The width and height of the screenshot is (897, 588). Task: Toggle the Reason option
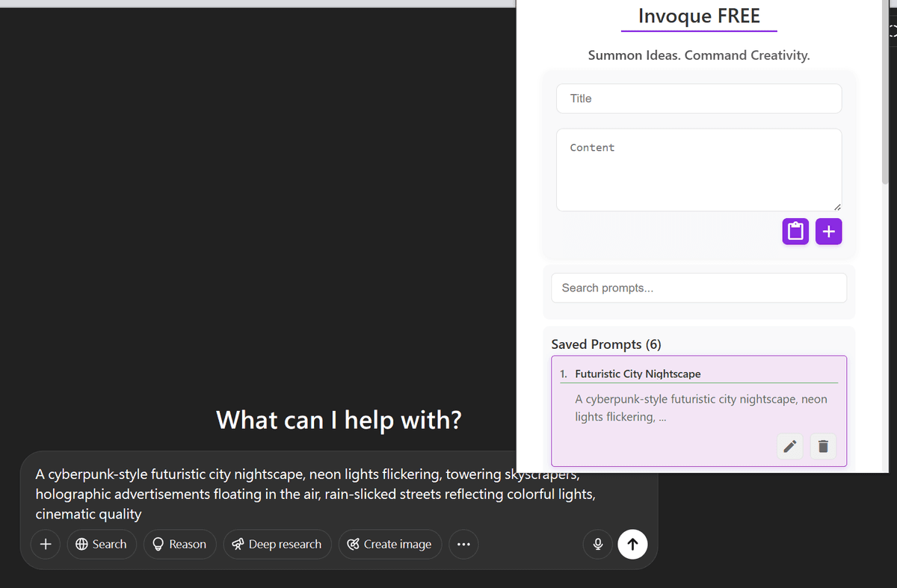coord(179,544)
